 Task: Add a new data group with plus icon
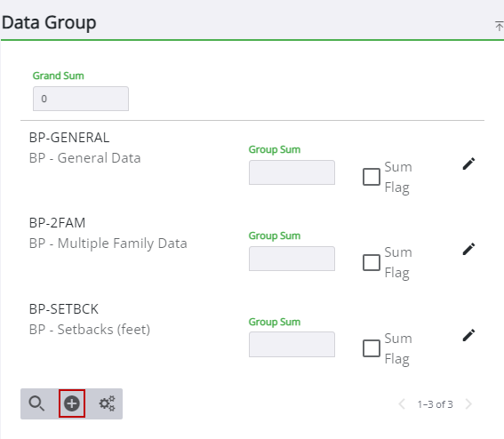(x=72, y=403)
